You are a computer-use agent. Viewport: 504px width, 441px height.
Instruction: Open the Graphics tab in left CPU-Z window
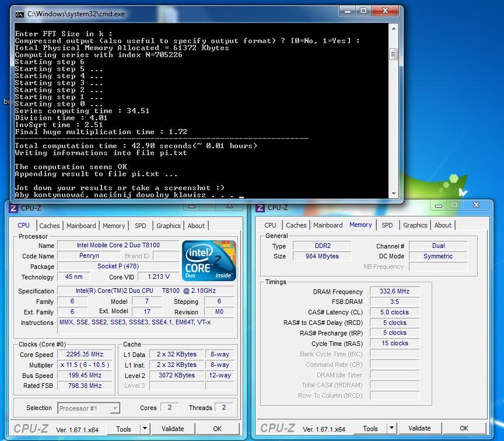click(x=169, y=226)
